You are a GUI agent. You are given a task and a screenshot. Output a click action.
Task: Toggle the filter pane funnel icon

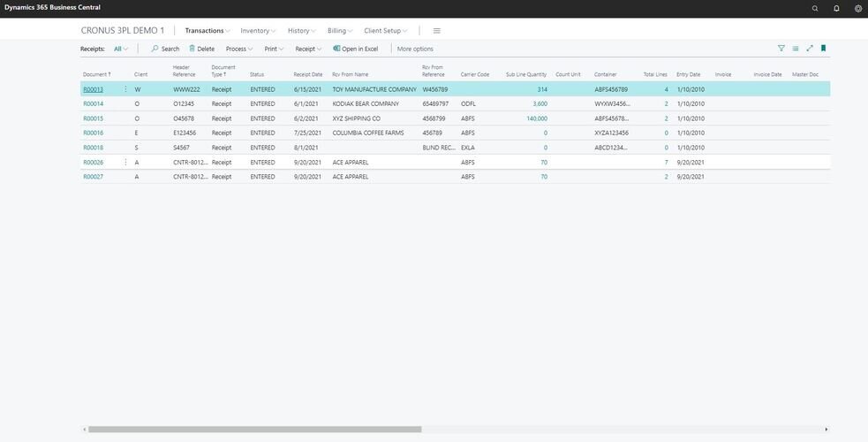(781, 49)
